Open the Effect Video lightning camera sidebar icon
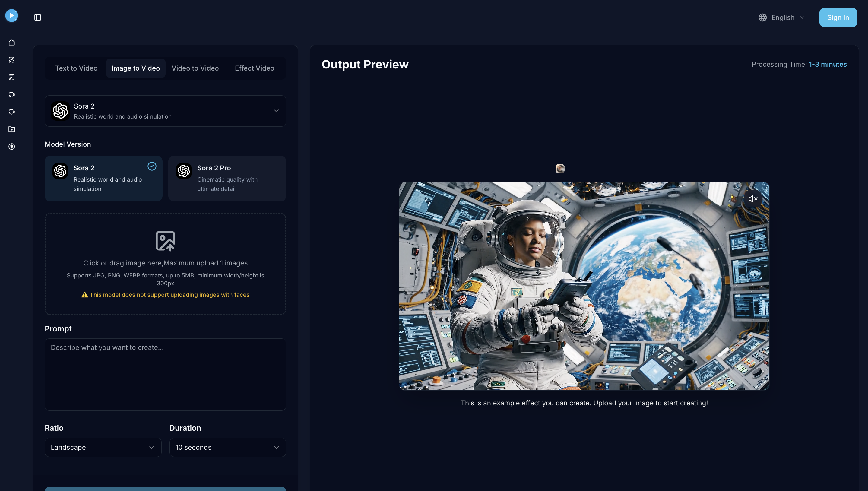The image size is (868, 491). pyautogui.click(x=11, y=112)
